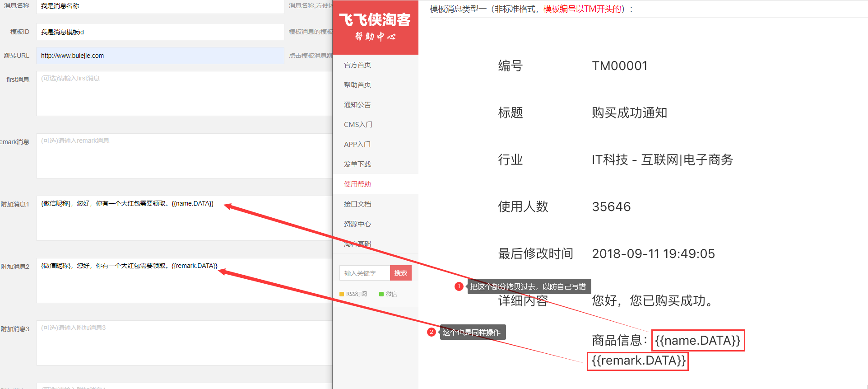Click the template number TM00001
Viewport: 868px width, 389px height.
620,66
